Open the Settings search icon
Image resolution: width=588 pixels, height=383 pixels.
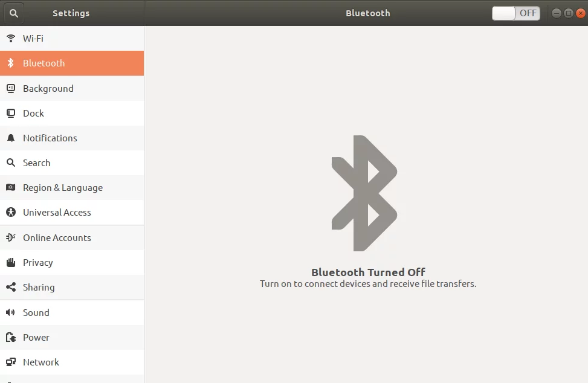pyautogui.click(x=14, y=13)
